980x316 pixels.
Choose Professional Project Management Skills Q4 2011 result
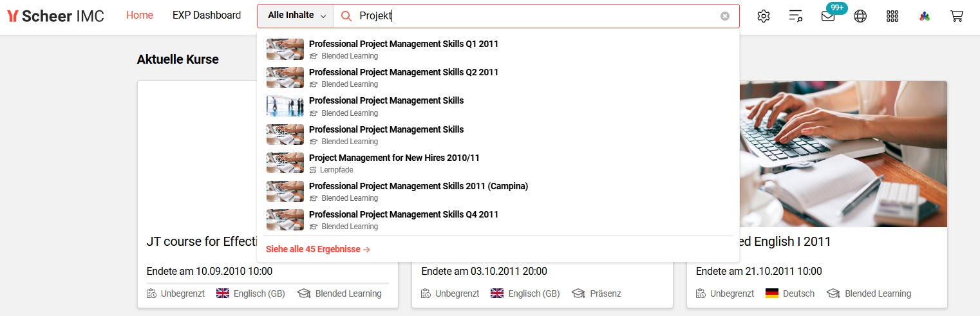click(403, 214)
